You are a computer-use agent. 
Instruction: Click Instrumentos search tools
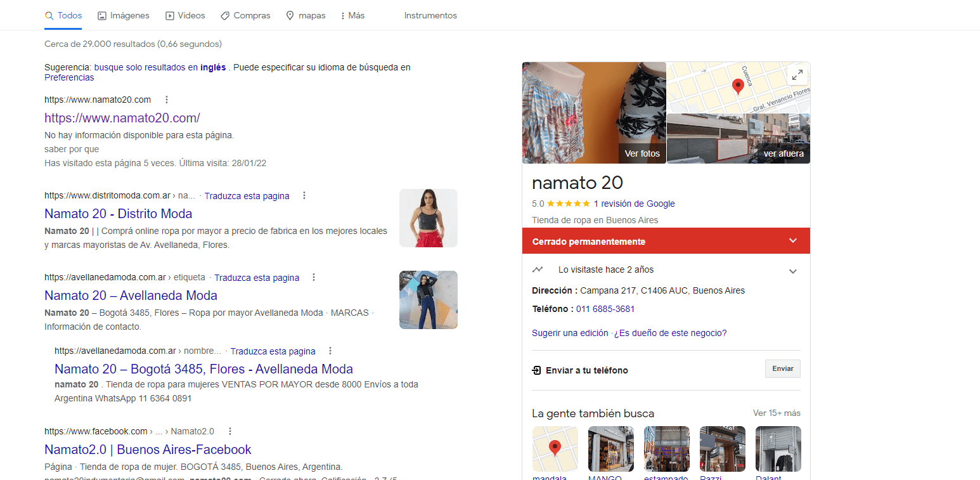[430, 15]
